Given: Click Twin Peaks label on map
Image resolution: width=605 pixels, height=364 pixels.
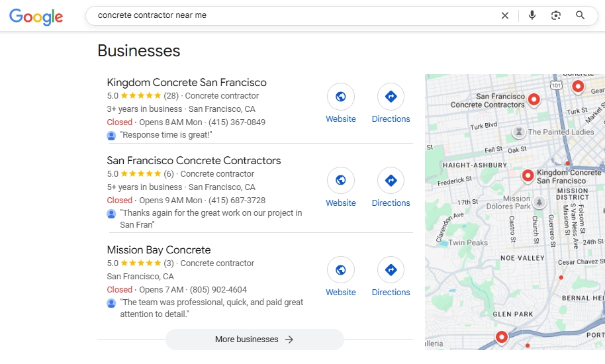Looking at the screenshot, I should click(x=467, y=242).
